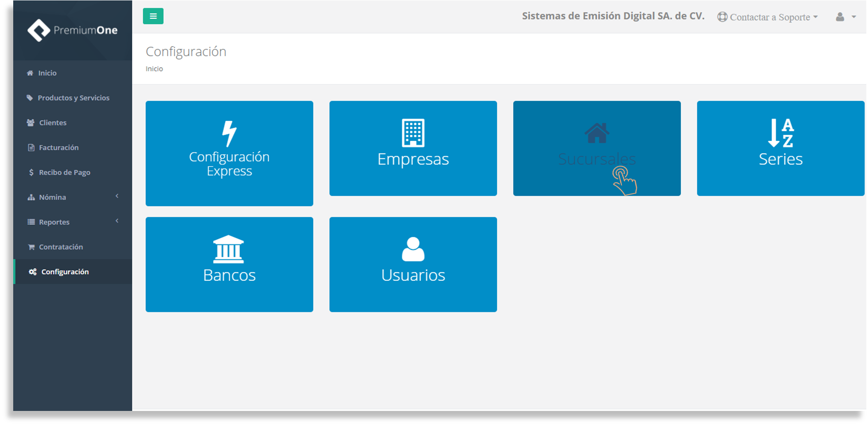
Task: Select the Reportes sidebar label
Action: (54, 222)
